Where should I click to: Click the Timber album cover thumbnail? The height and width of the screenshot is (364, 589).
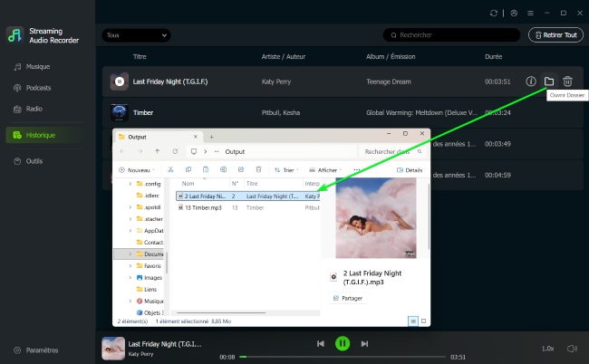pos(120,112)
